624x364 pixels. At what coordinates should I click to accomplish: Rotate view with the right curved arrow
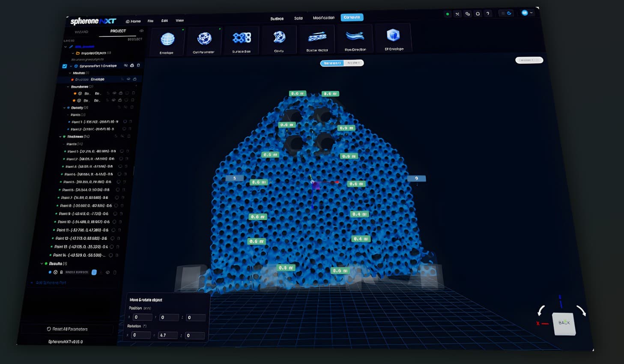(x=581, y=310)
